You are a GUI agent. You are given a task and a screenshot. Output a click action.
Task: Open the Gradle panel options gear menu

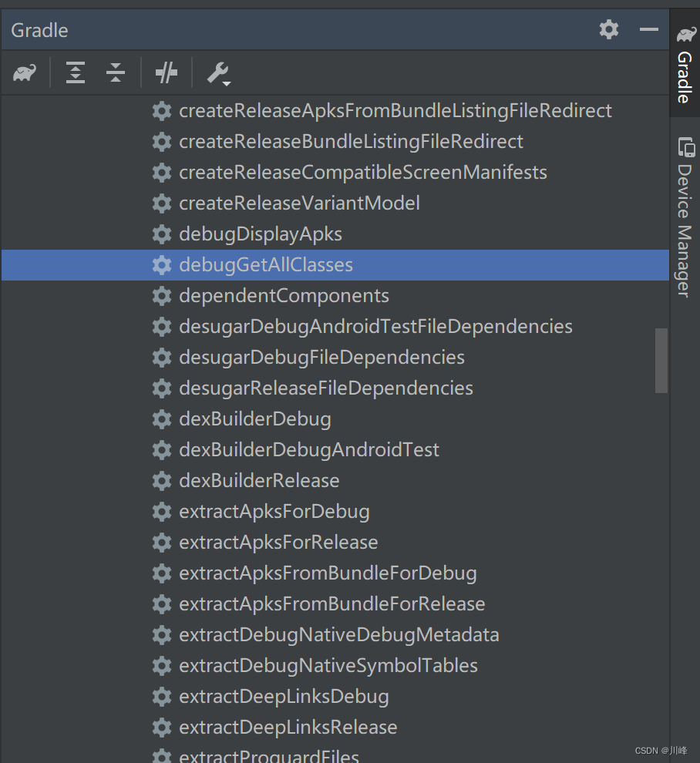tap(608, 29)
